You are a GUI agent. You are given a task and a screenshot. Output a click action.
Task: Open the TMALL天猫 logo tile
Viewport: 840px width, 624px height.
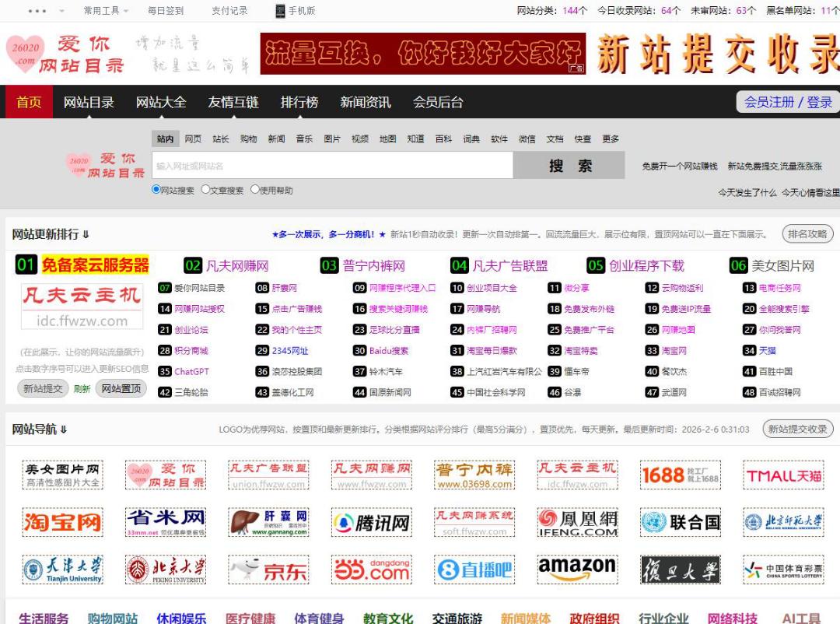pos(784,475)
